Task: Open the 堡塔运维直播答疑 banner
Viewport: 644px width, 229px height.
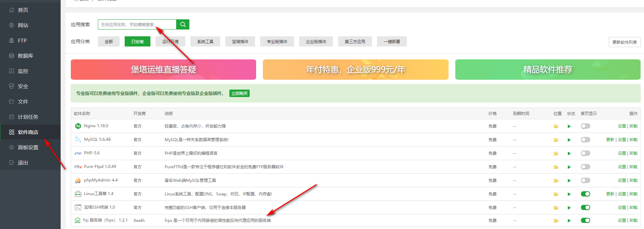Action: [163, 70]
